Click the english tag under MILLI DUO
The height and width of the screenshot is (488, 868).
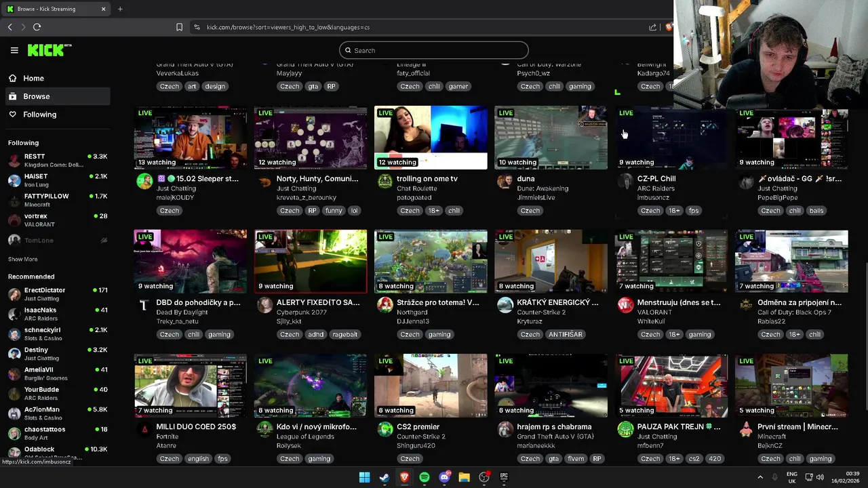tap(198, 458)
